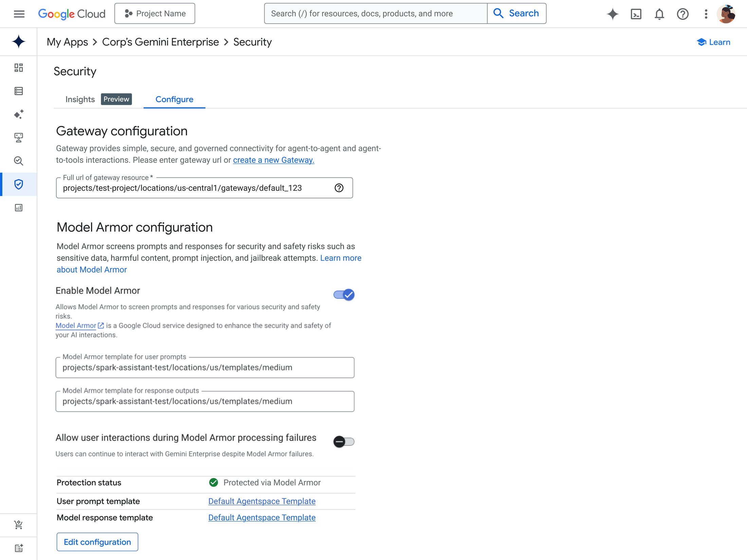Image resolution: width=747 pixels, height=560 pixels.
Task: Click the Enable Model Armor label
Action: pyautogui.click(x=98, y=291)
